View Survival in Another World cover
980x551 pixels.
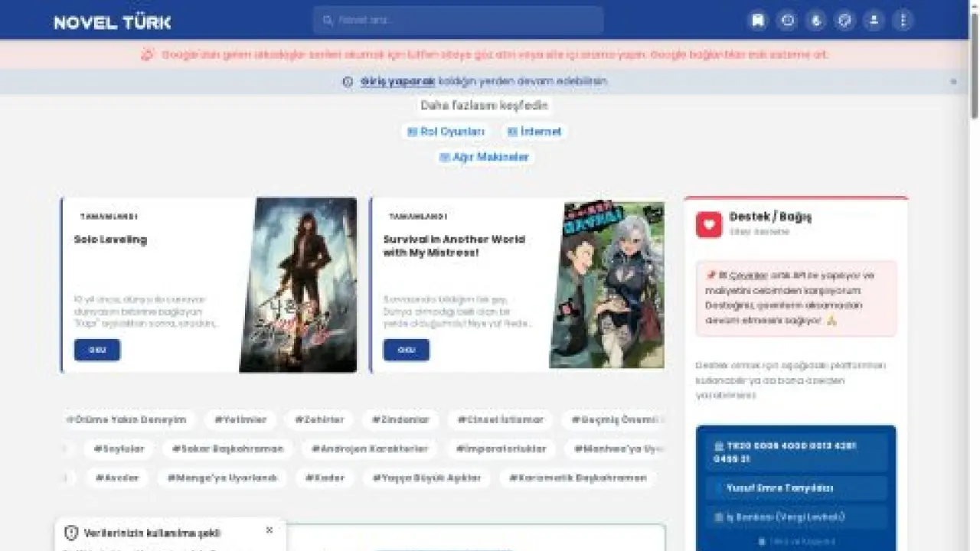click(x=606, y=285)
